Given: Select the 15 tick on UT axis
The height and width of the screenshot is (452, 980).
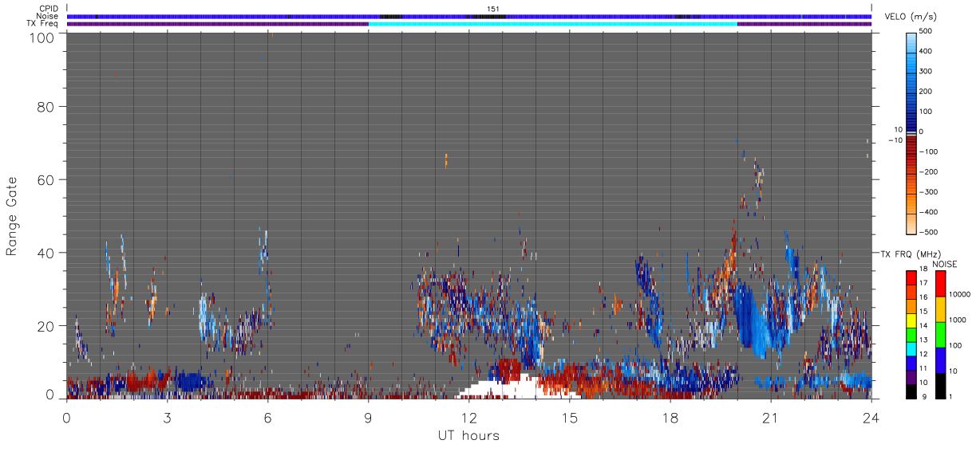Looking at the screenshot, I should 570,419.
